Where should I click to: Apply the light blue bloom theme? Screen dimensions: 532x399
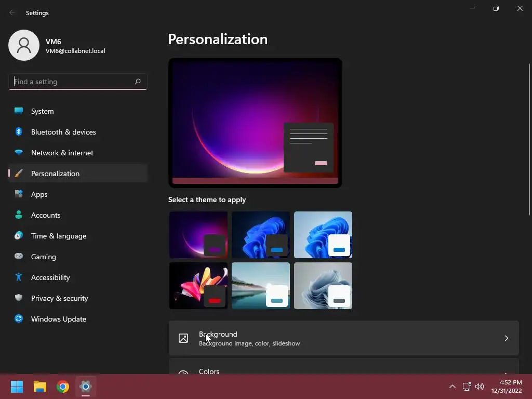323,235
